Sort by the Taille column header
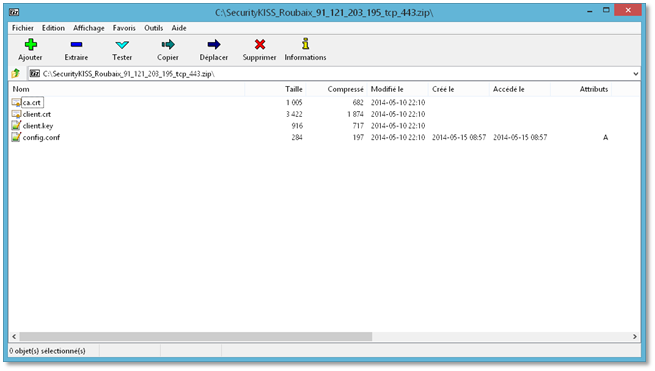 275,89
